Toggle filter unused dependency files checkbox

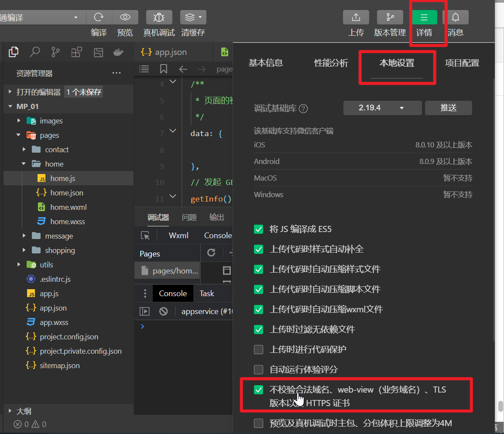[x=258, y=329]
